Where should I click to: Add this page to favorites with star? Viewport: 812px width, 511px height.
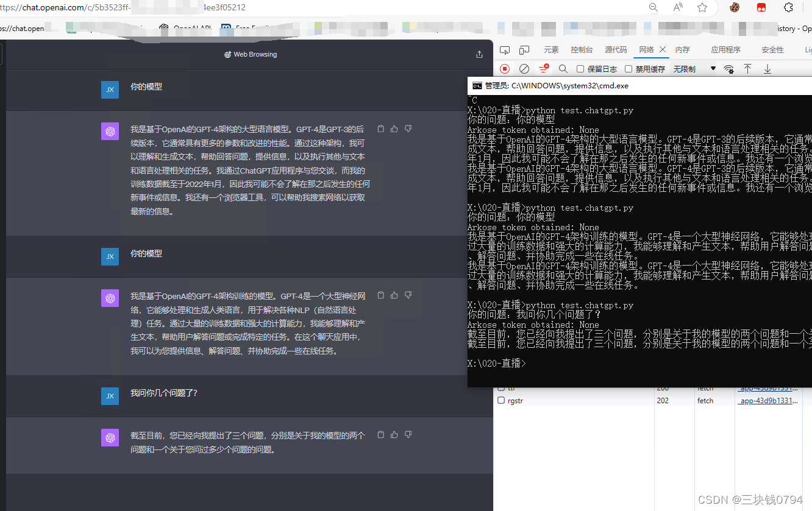(702, 7)
